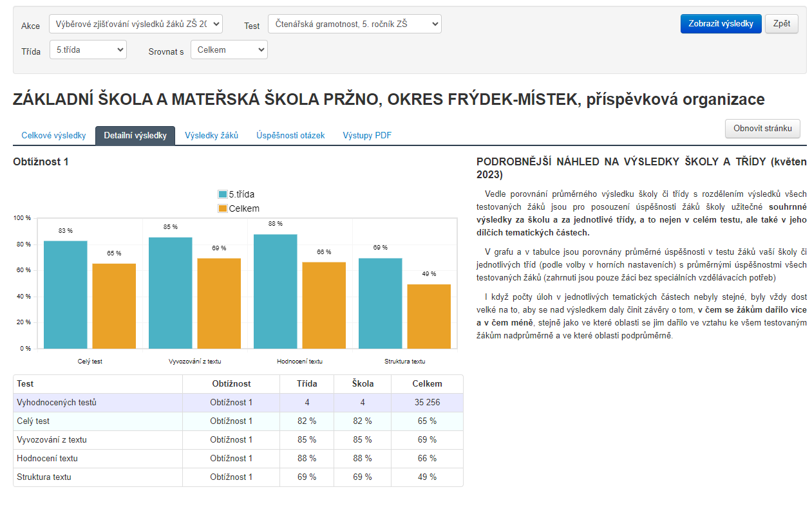Open the Akce dropdown

136,24
